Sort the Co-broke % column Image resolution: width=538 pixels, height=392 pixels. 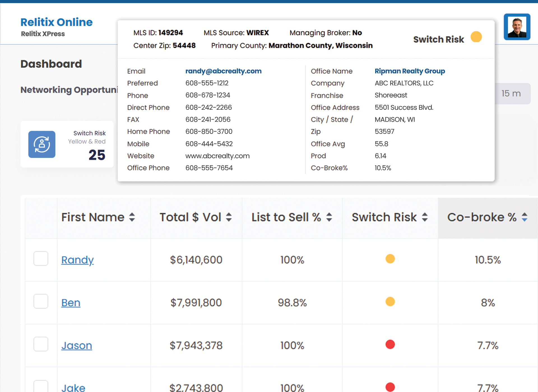pos(525,217)
